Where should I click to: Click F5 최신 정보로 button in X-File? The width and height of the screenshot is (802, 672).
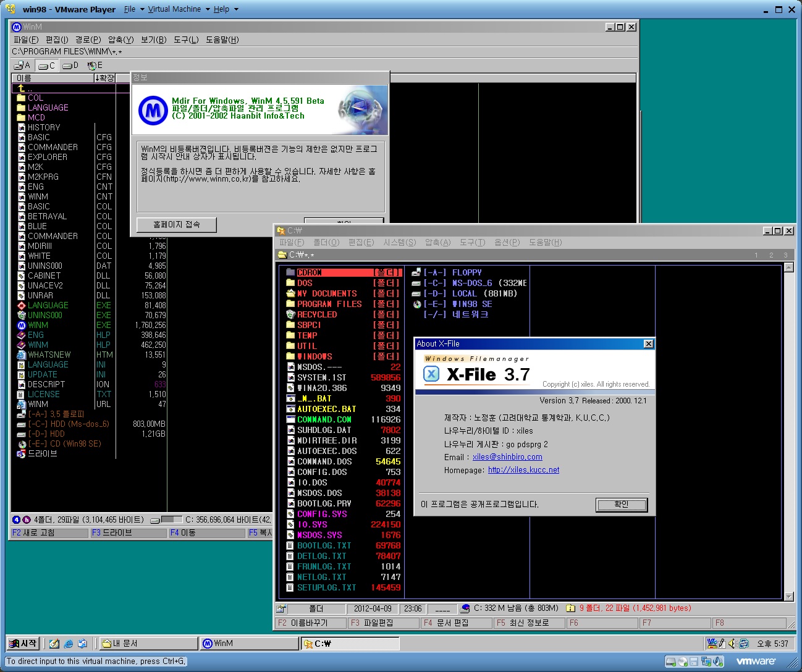[530, 623]
